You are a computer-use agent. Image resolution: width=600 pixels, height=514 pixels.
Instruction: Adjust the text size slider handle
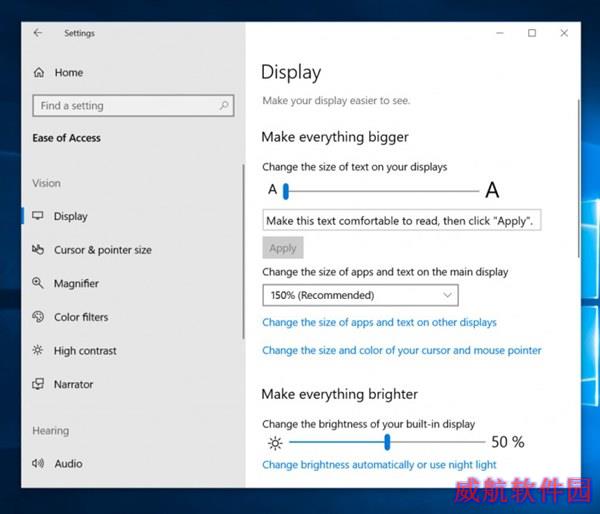[285, 191]
